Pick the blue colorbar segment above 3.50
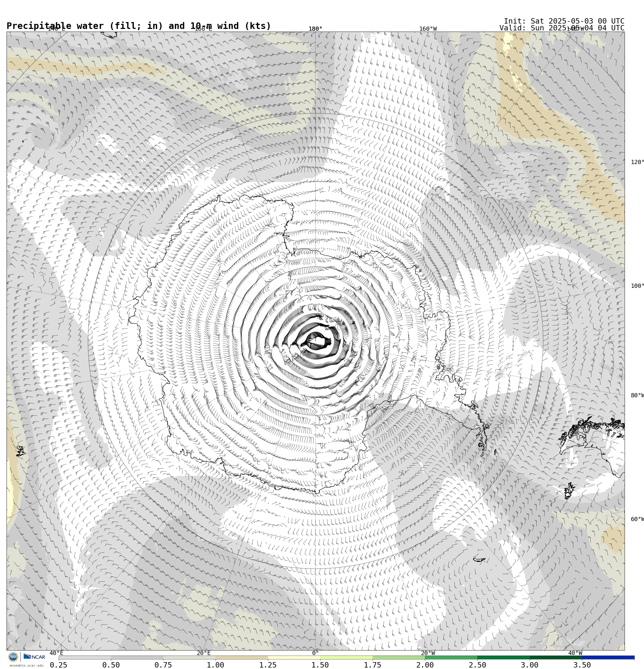 [x=608, y=657]
